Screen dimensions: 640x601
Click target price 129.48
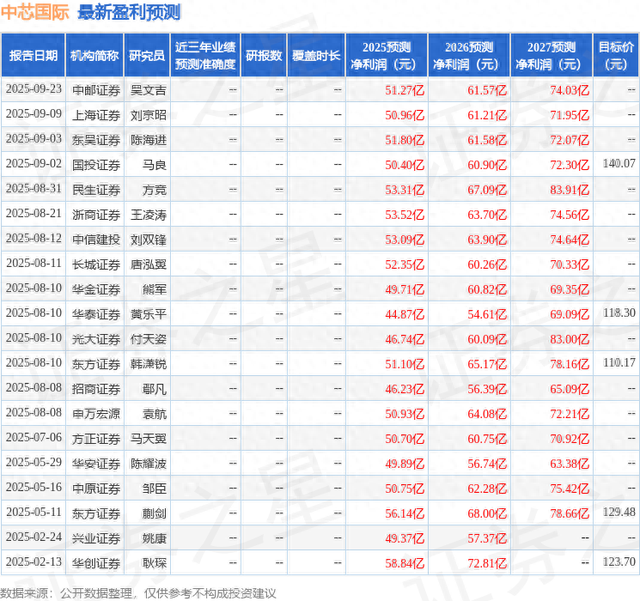(x=619, y=512)
